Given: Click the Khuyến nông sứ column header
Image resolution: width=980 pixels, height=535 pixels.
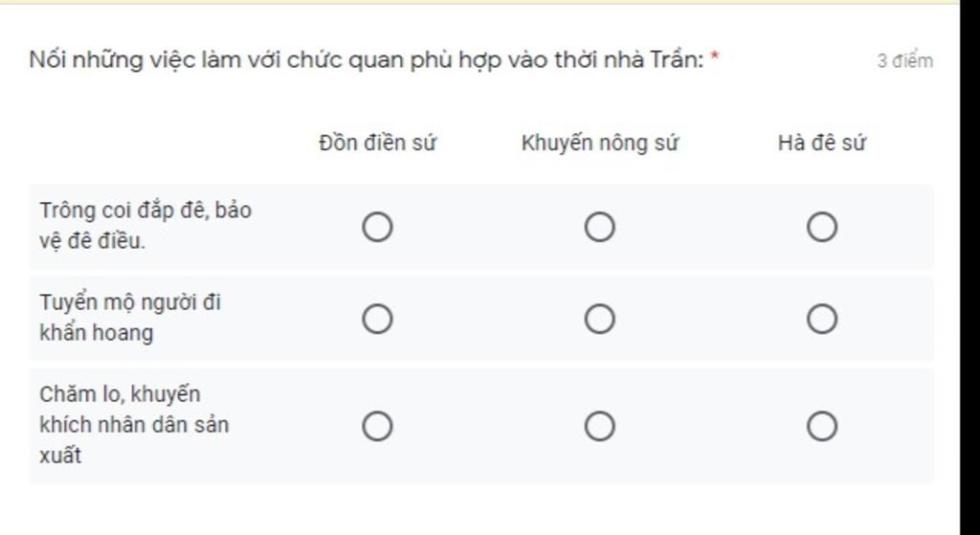Looking at the screenshot, I should coord(599,144).
